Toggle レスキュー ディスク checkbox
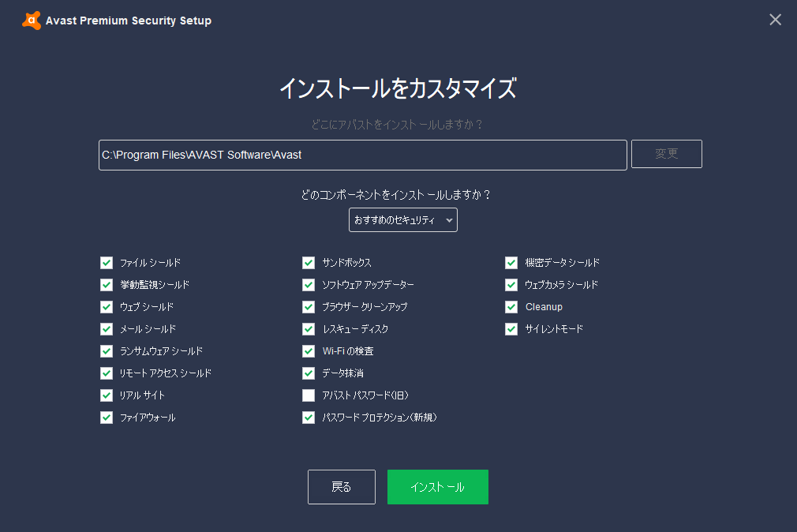Viewport: 797px width, 532px height. tap(309, 329)
